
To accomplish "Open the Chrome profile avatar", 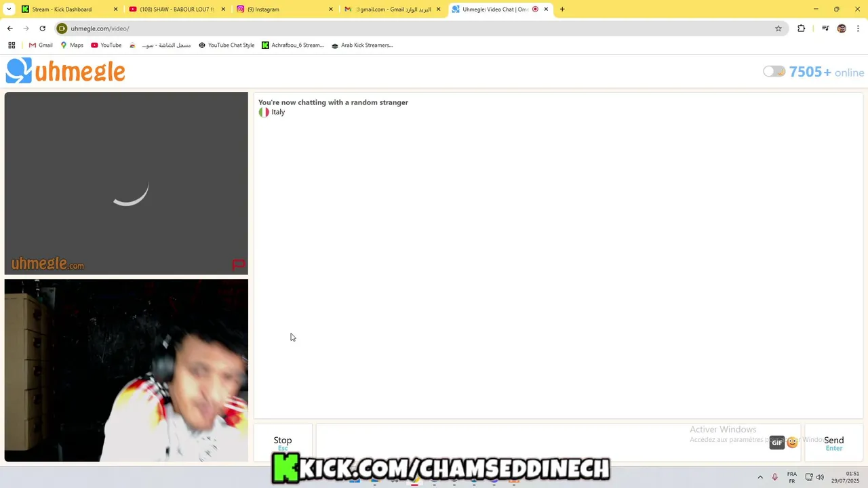I will click(842, 28).
